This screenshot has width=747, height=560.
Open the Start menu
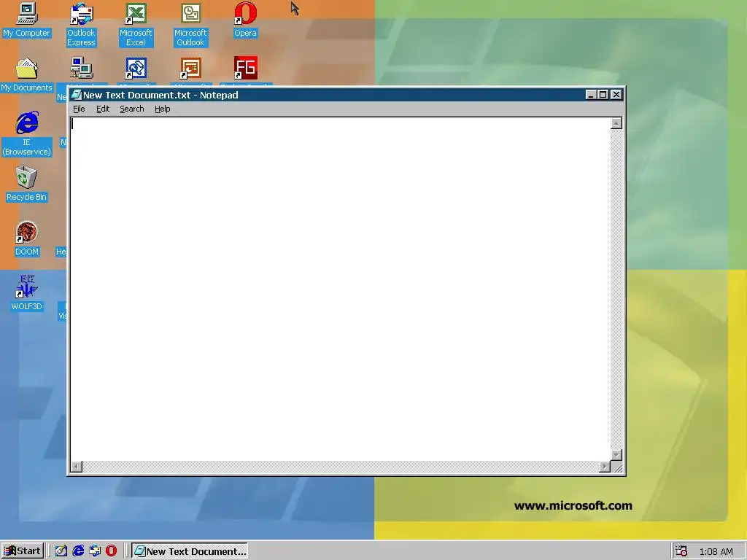click(23, 551)
